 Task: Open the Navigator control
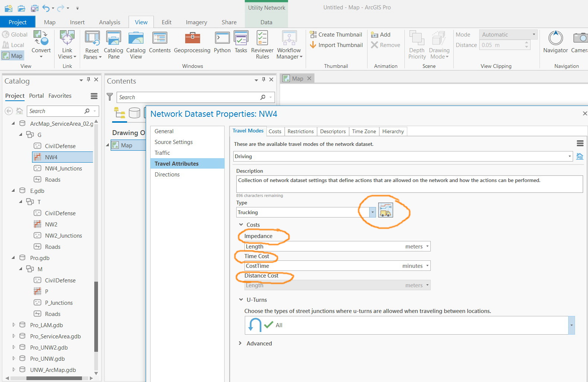pyautogui.click(x=556, y=42)
